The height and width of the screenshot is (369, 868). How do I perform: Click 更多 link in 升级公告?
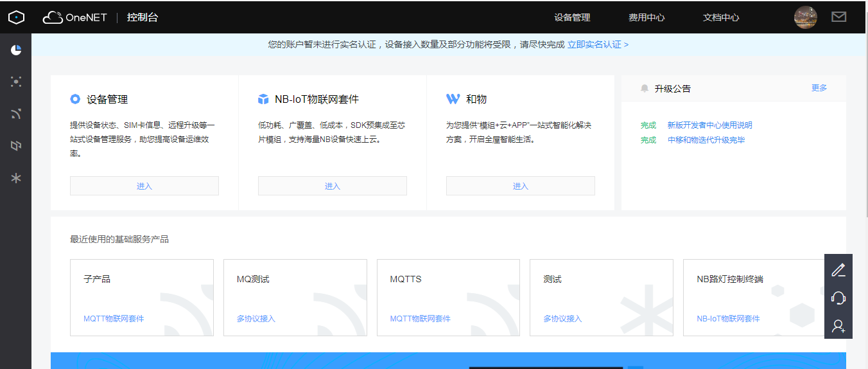pyautogui.click(x=819, y=88)
